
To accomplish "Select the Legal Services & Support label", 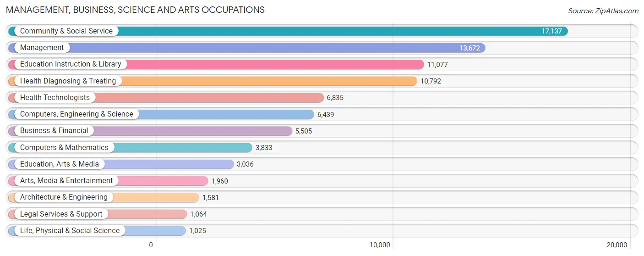I will [x=61, y=214].
